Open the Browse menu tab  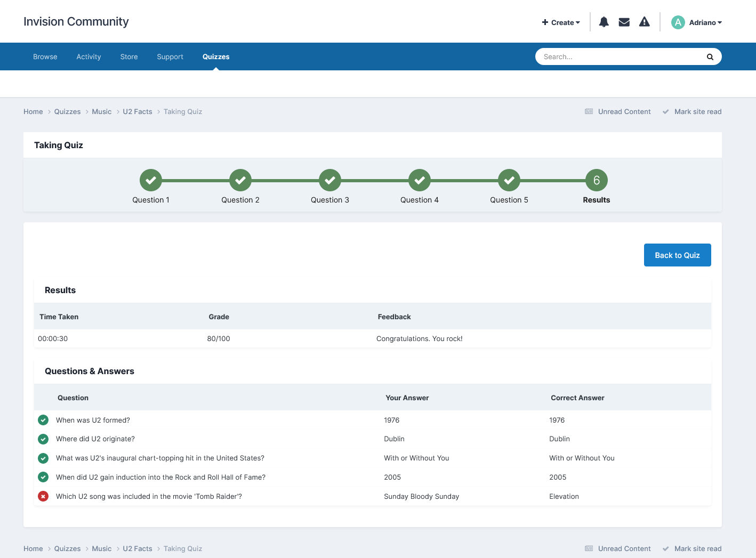(45, 56)
